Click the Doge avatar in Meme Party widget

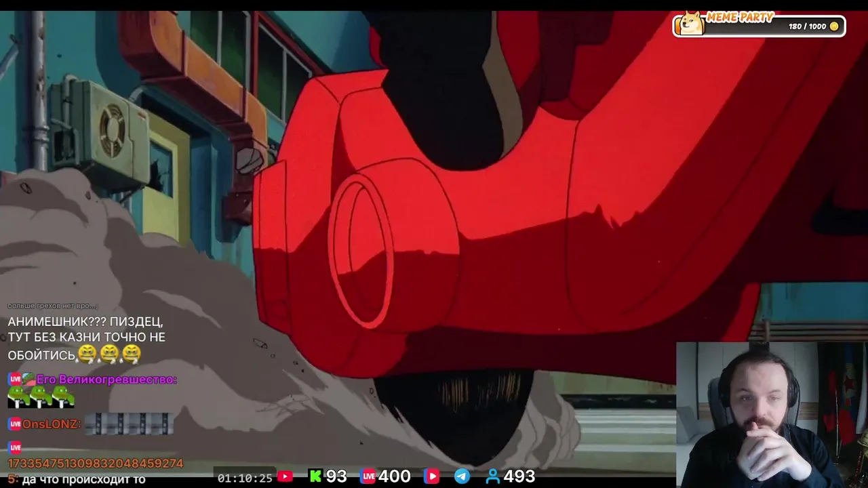[x=692, y=23]
